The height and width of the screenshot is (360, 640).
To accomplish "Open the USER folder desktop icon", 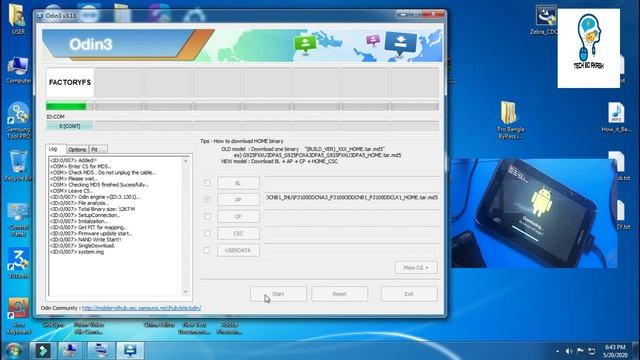I will click(x=17, y=18).
